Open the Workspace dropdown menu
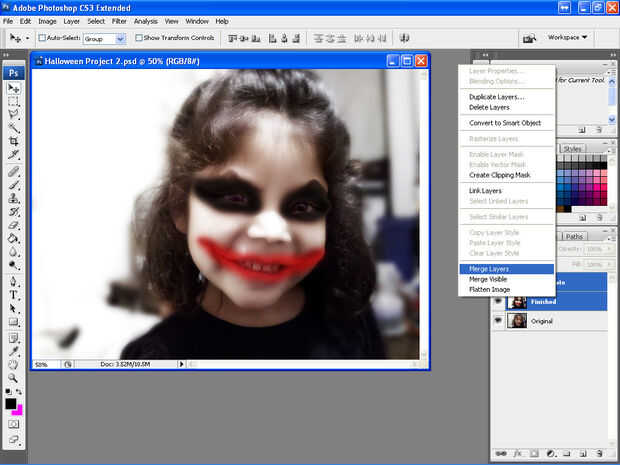The image size is (620, 465). pos(568,37)
